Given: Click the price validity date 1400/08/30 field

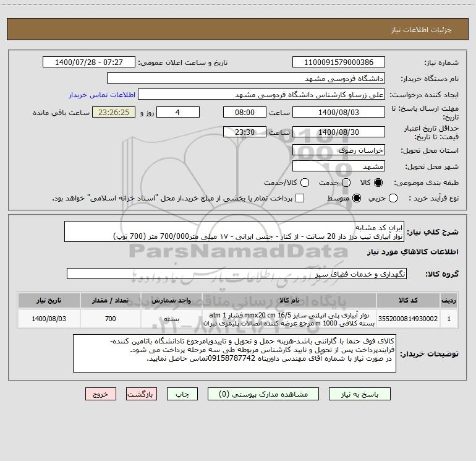Looking at the screenshot, I should (x=339, y=132).
